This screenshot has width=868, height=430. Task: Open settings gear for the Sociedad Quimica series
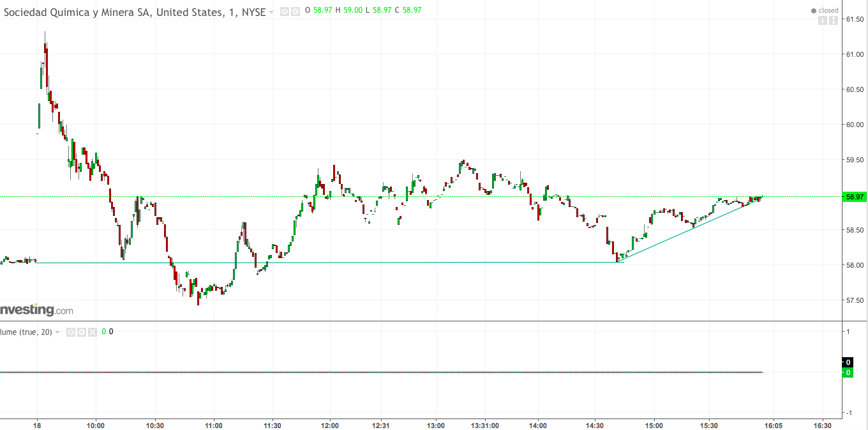(x=296, y=11)
